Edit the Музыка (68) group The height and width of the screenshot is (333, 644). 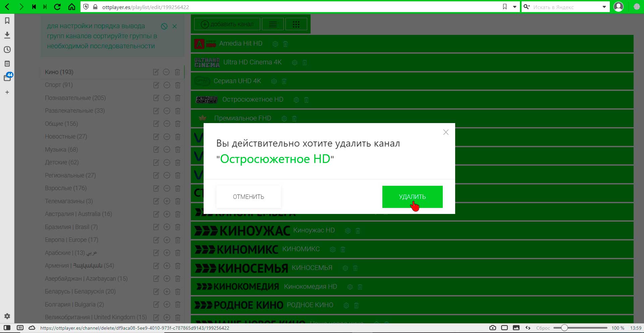tap(156, 150)
